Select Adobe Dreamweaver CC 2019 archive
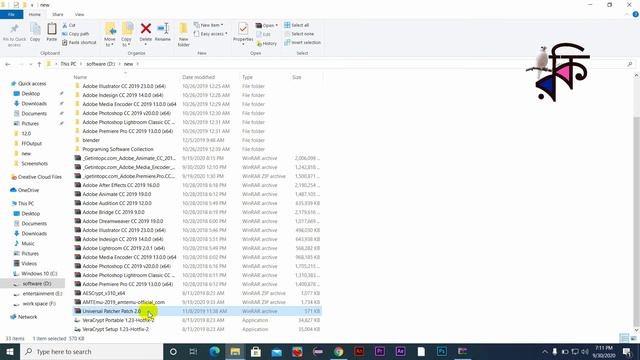Screen dimensions: 640x360 (x=122, y=221)
